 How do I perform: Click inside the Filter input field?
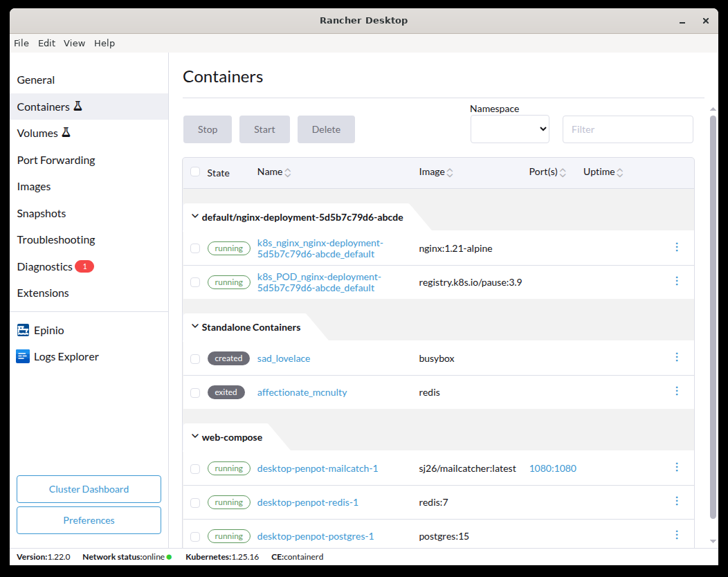pyautogui.click(x=627, y=129)
